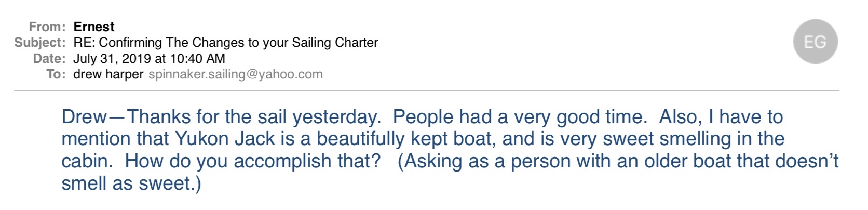Click the EG sender avatar circle
Screen dimensions: 868x210
(x=815, y=42)
